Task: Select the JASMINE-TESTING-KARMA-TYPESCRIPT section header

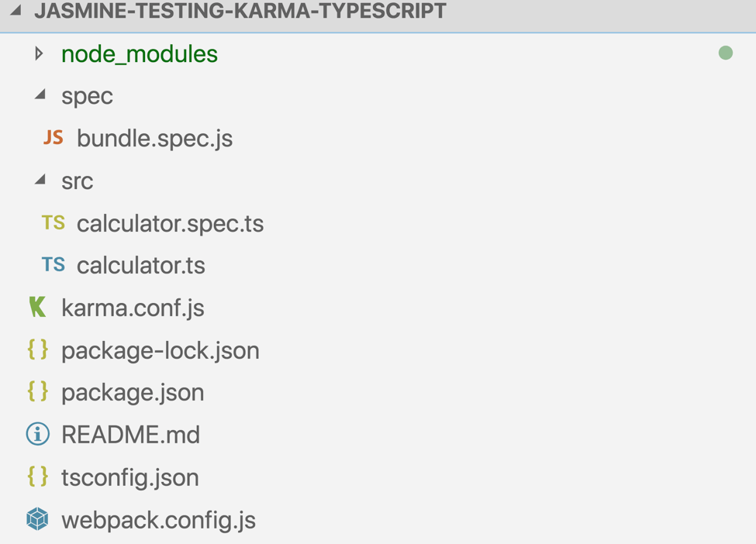Action: click(x=378, y=16)
